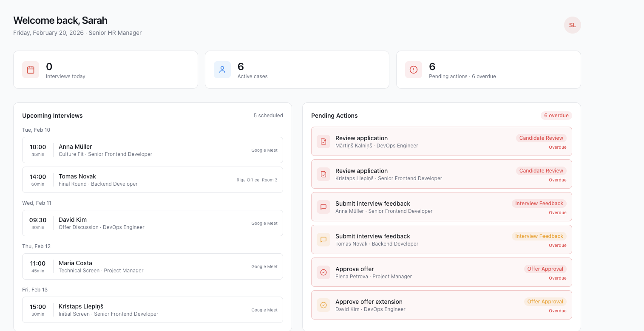Open Kristaps Liepiņš Initial Screen interview
Viewport: 644px width, 331px height.
click(153, 310)
